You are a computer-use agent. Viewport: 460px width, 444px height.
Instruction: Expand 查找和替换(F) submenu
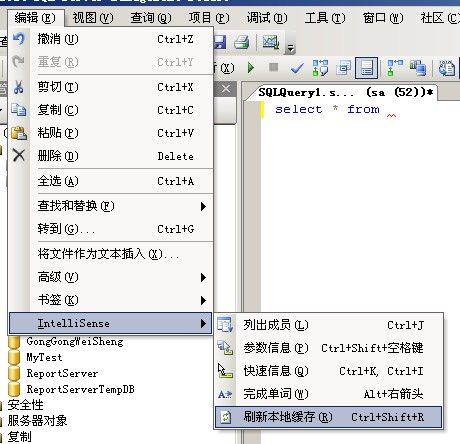[112, 206]
